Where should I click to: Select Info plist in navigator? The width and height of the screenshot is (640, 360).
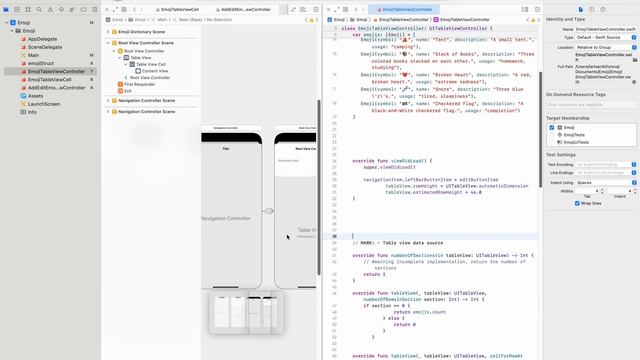[32, 112]
